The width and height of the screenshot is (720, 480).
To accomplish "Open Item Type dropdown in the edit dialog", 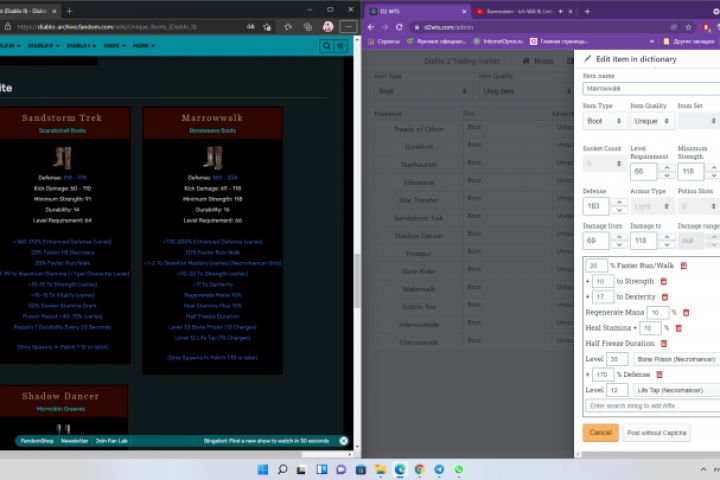I will coord(604,121).
